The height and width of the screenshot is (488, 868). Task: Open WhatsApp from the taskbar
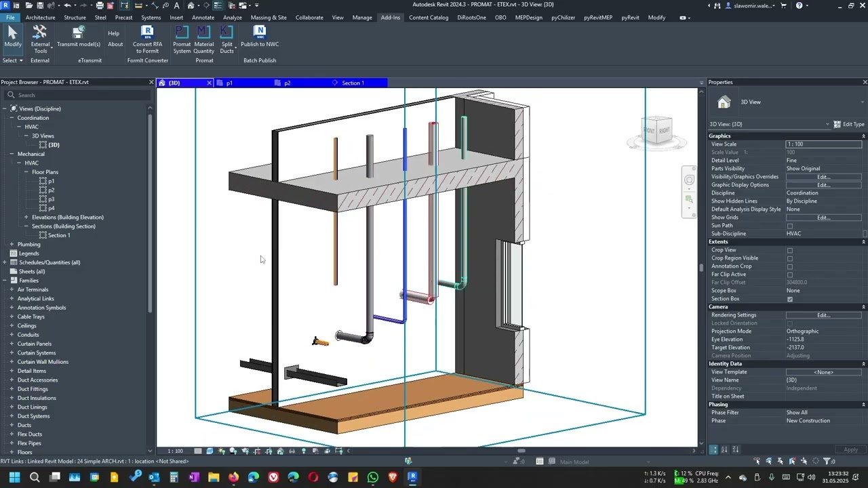pos(372,477)
